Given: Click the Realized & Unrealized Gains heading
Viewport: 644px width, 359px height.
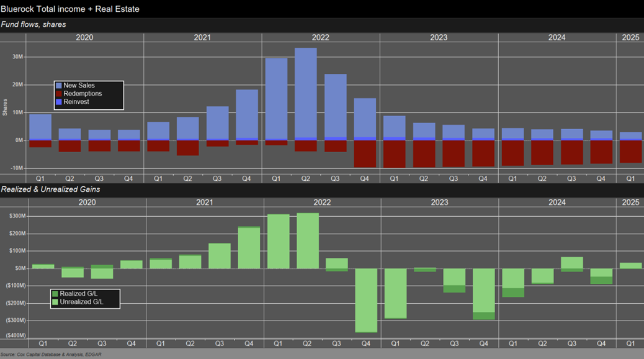Looking at the screenshot, I should click(50, 189).
